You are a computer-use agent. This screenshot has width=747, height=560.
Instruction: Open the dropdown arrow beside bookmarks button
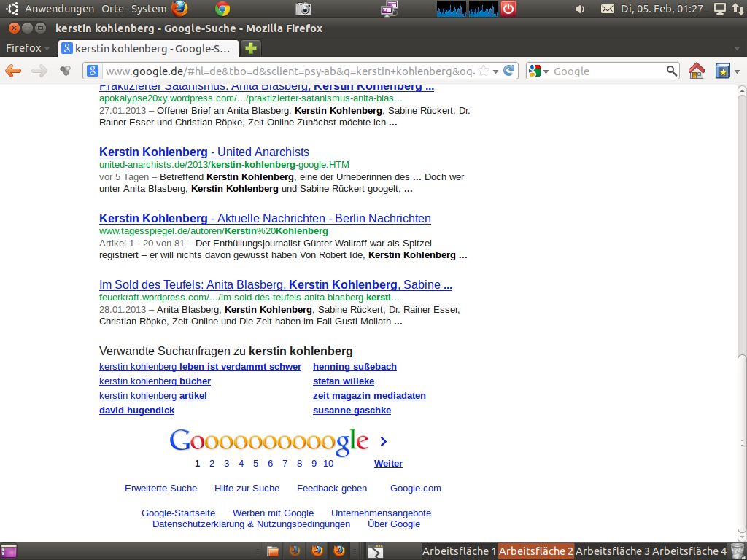click(x=738, y=72)
